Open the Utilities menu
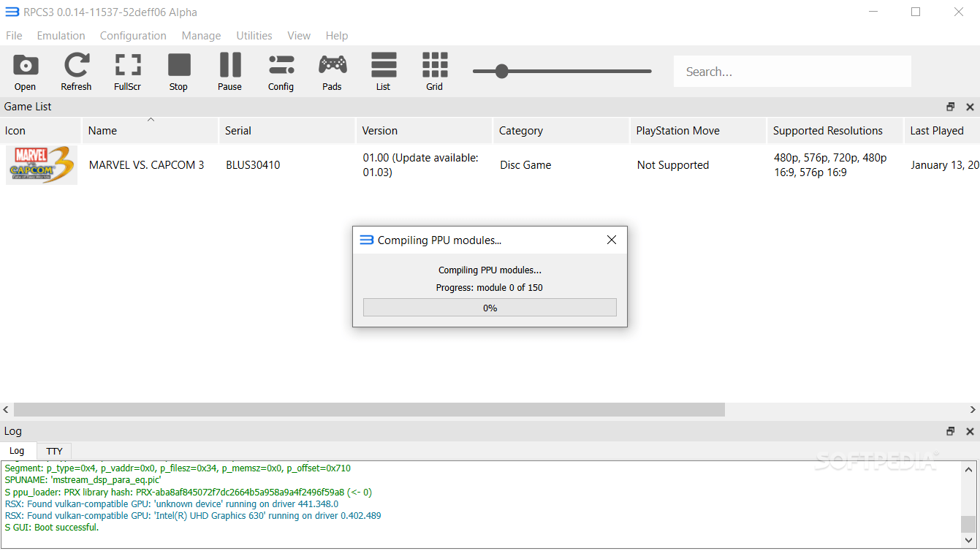Screen dimensions: 980x551 click(254, 35)
